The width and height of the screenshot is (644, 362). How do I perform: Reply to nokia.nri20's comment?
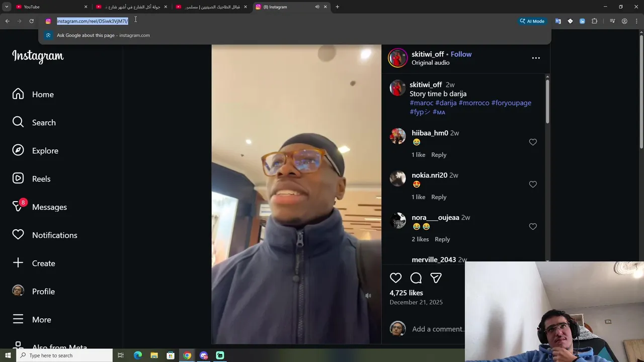(439, 197)
